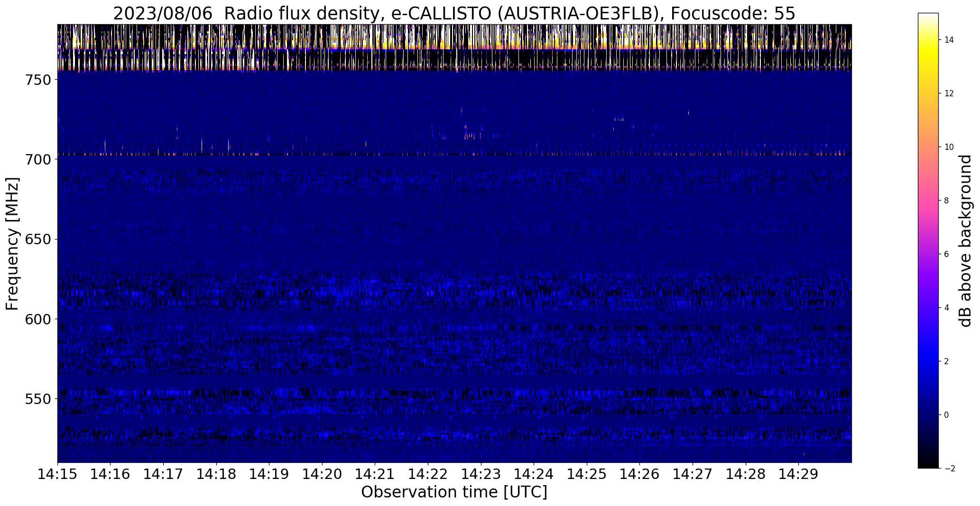This screenshot has width=980, height=506.
Task: Click the colorbar tick value 4
Action: tap(946, 308)
